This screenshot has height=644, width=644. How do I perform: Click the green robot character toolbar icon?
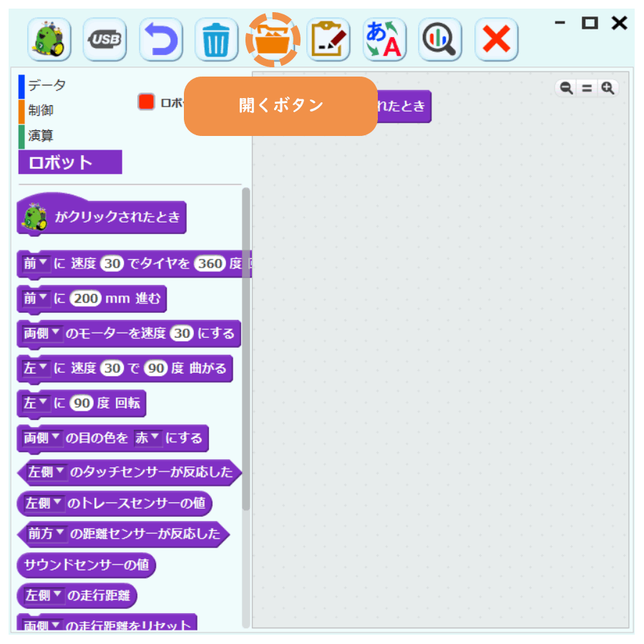tap(49, 39)
